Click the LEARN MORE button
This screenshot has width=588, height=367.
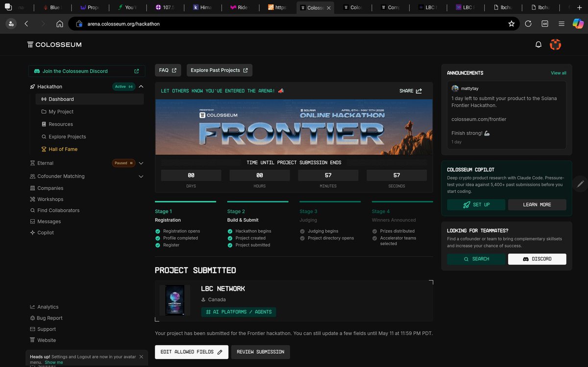[537, 204]
